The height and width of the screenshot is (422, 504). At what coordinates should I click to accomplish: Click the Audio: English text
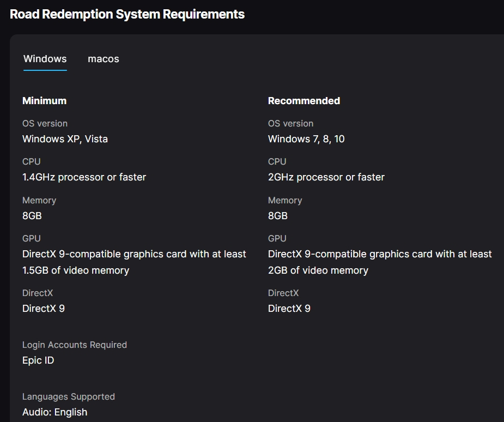click(54, 412)
